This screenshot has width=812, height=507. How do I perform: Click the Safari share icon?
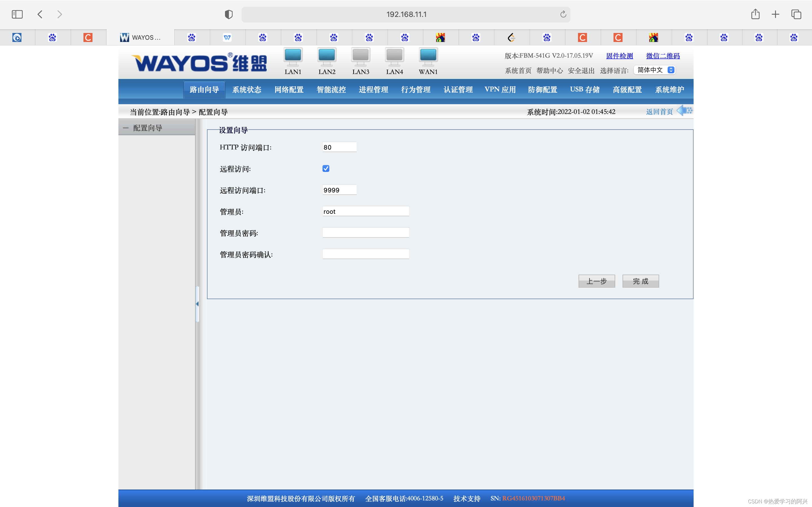755,14
